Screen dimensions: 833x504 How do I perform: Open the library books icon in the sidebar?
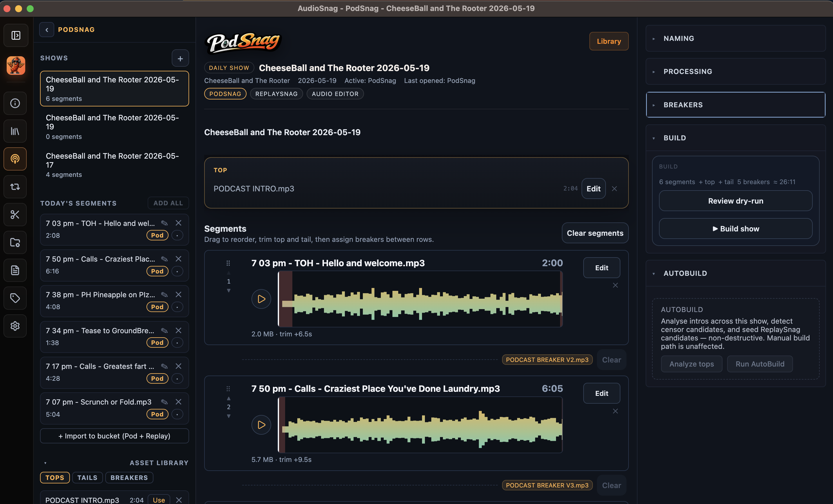[15, 131]
